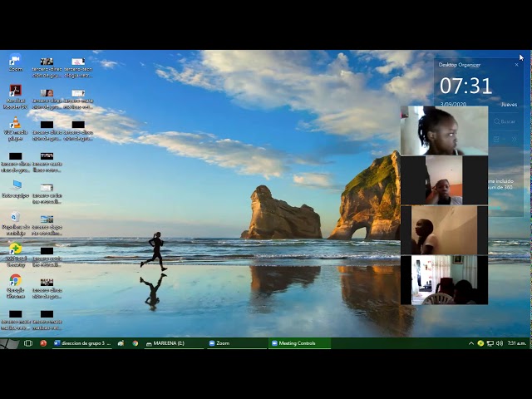Open 360 Total Security desktop shortcut
This screenshot has width=532, height=399.
point(15,254)
